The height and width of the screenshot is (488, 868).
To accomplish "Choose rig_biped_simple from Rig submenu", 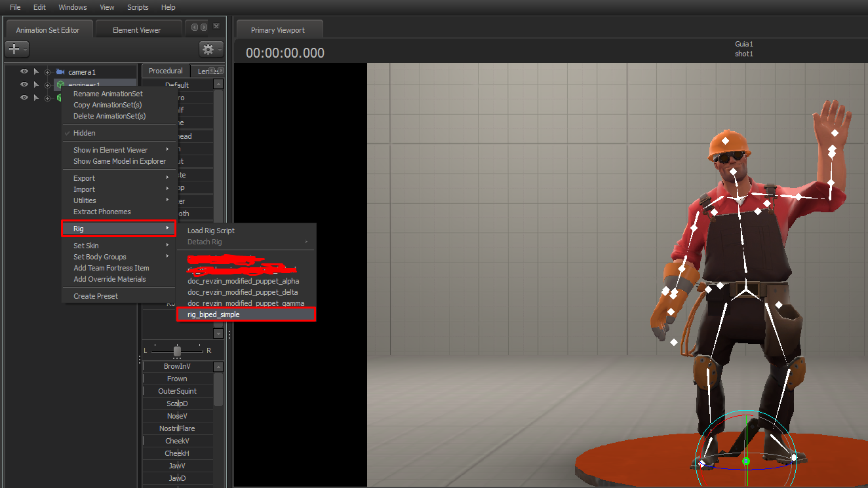I will pyautogui.click(x=246, y=314).
